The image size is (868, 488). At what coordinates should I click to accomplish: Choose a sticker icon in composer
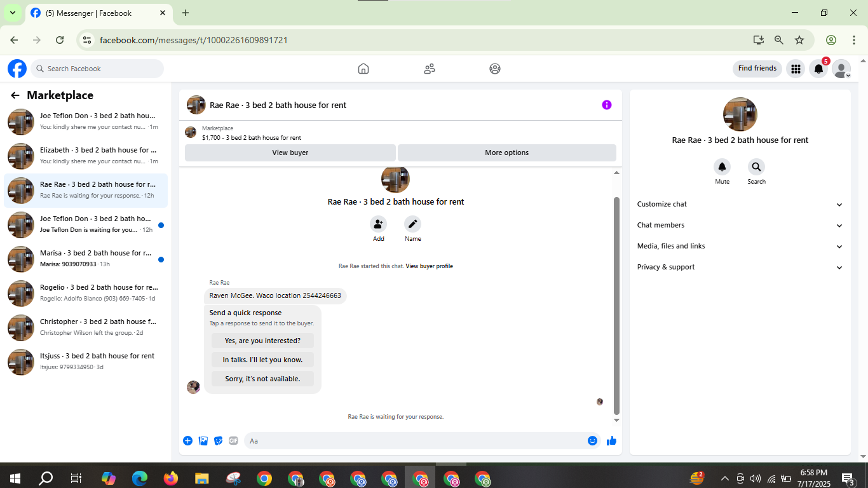[x=219, y=441]
